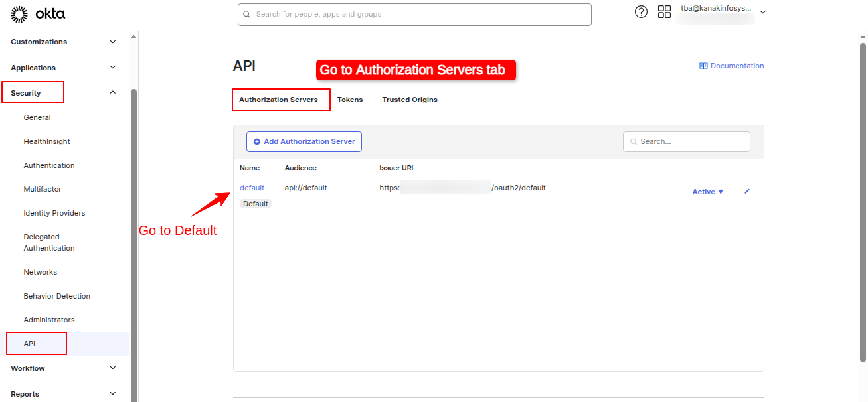This screenshot has width=868, height=402.
Task: Open Delegated Authentication page
Action: click(49, 242)
